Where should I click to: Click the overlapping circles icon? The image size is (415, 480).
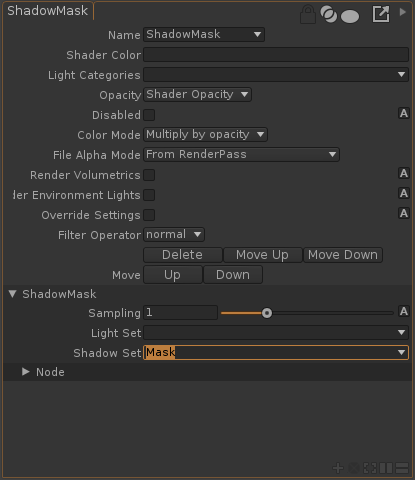[x=328, y=15]
